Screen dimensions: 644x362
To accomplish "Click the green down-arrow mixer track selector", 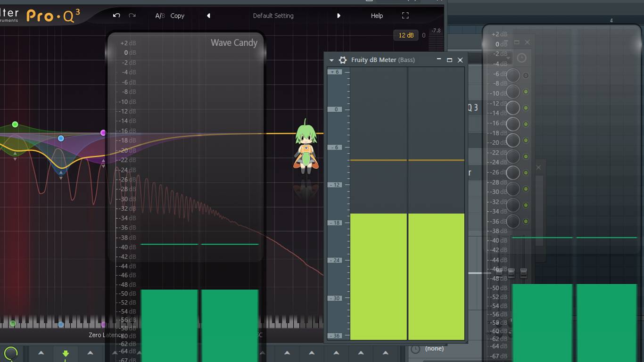I will click(66, 354).
